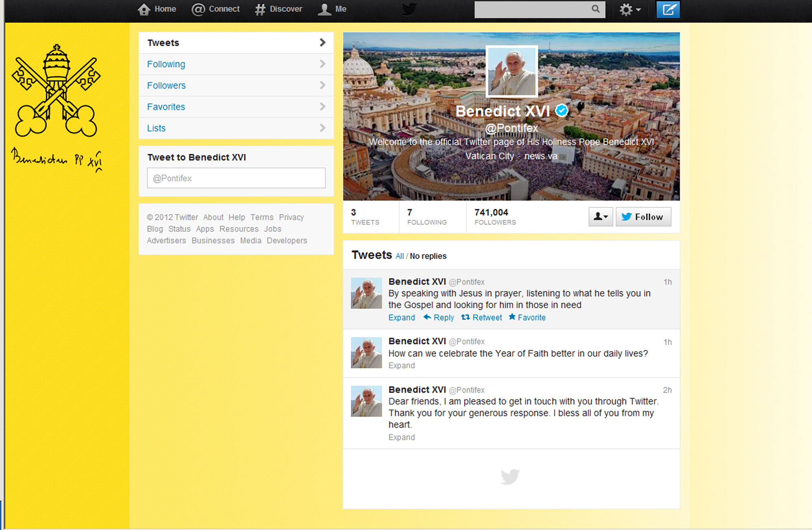
Task: Follow Benedict XVI
Action: point(643,217)
